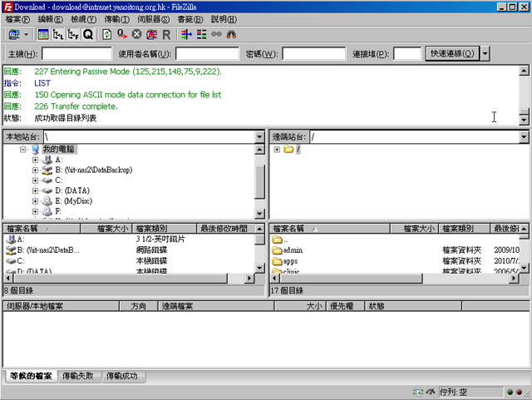Select the remote root folder icon
Image resolution: width=532 pixels, height=400 pixels.
[288, 149]
